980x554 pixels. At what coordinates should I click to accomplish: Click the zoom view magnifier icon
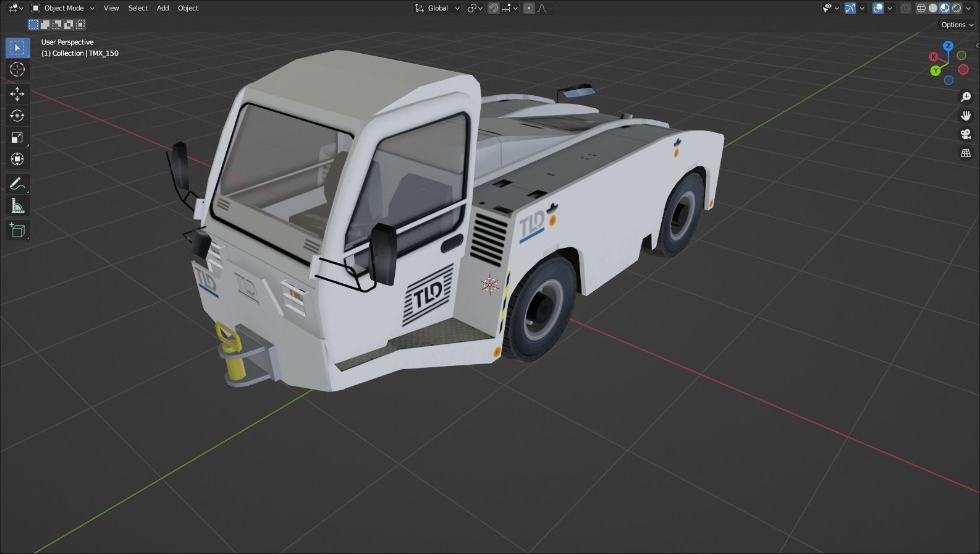point(966,97)
